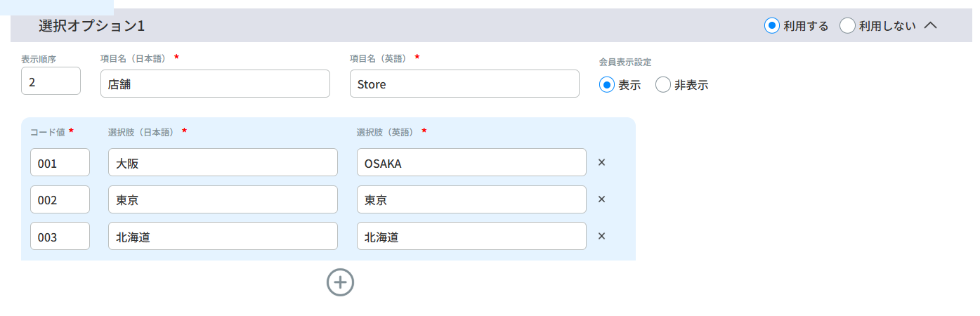Screen dimensions: 980x316
Task: Click the 選択オプション1 section header title
Action: tap(91, 26)
